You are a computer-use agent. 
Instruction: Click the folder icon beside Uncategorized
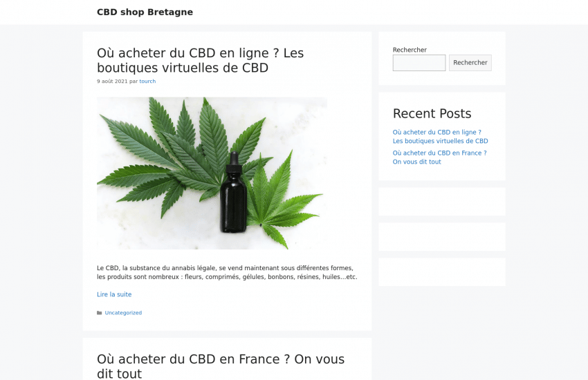tap(100, 313)
